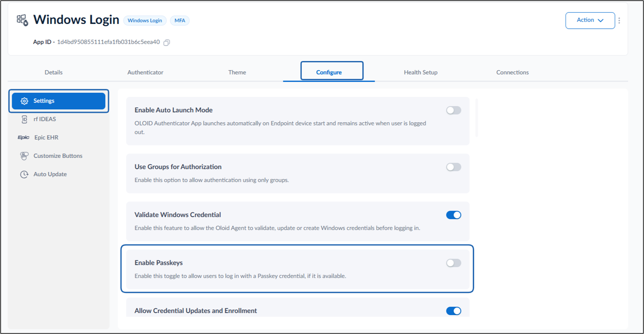Toggle Enable Auto Launch Mode on

tap(453, 110)
